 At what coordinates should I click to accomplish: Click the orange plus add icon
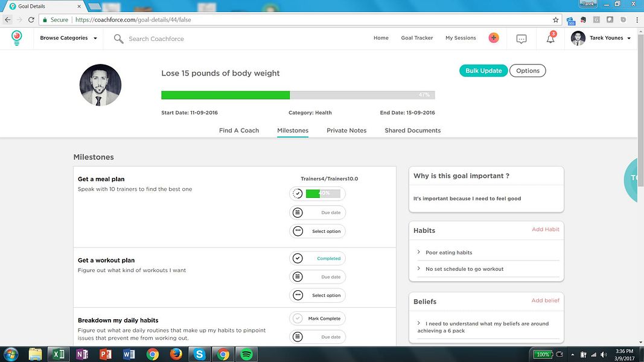click(494, 38)
